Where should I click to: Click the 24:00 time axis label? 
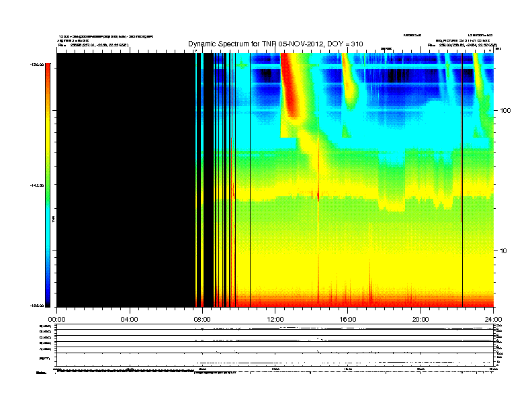[493, 320]
